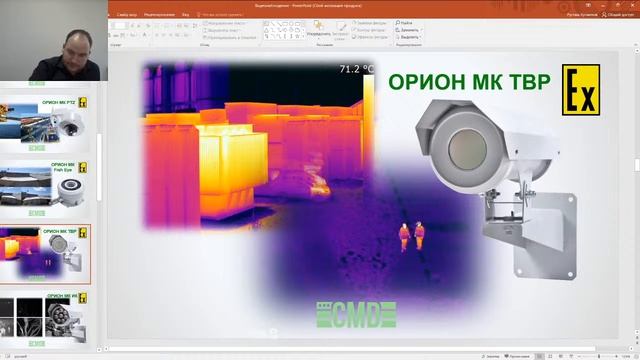Image resolution: width=640 pixels, height=360 pixels.
Task: Start Slide Show from status bar icon
Action: 571,356
